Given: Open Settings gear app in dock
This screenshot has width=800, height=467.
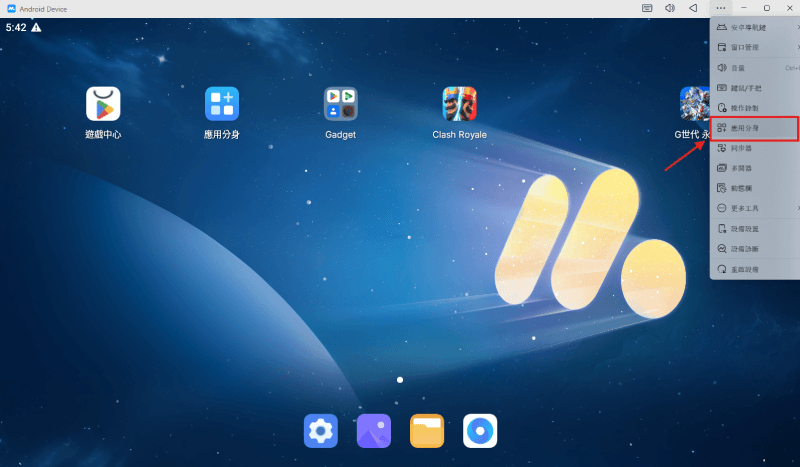Looking at the screenshot, I should (320, 431).
